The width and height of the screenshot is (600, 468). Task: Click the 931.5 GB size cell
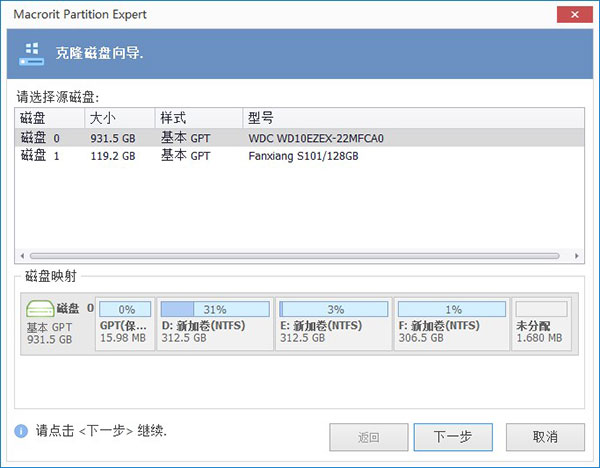click(x=113, y=138)
